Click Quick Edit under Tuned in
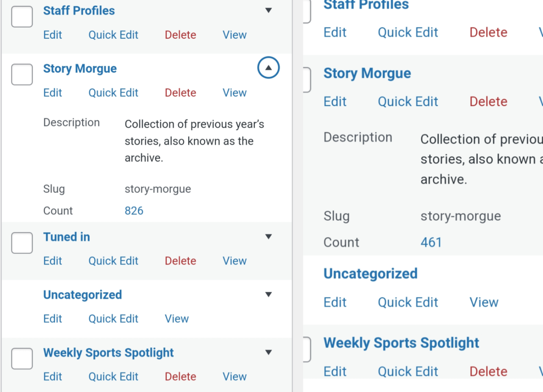The image size is (543, 392). (x=113, y=261)
